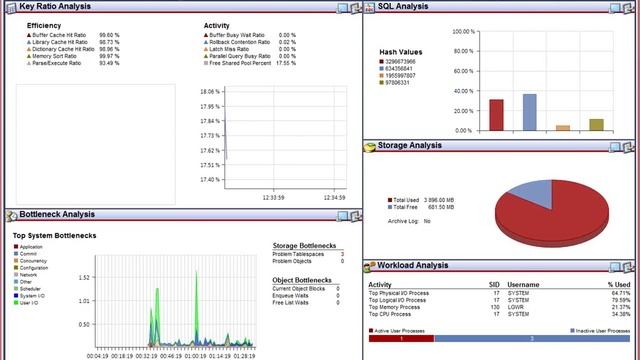
Task: Click the % Used column header
Action: click(x=619, y=284)
